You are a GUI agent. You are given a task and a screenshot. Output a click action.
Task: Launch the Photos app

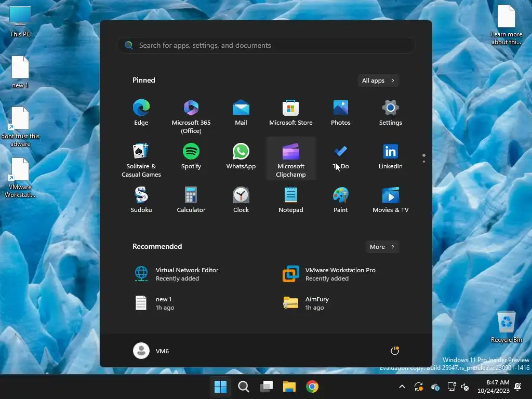point(341,113)
